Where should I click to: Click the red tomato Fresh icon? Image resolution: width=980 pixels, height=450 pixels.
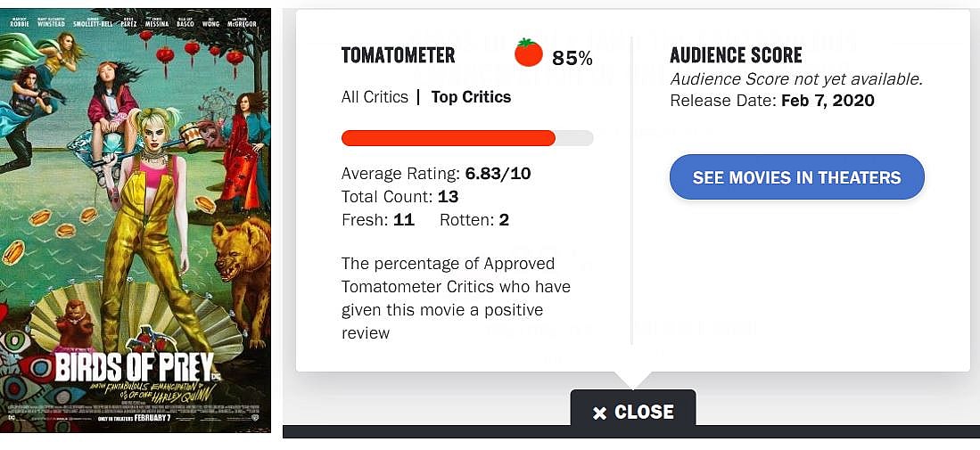pyautogui.click(x=529, y=53)
